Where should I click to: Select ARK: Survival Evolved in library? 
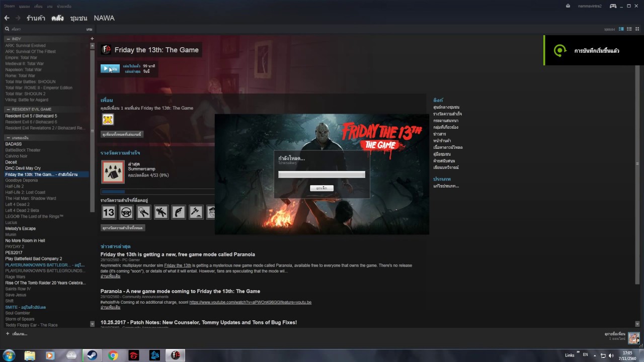click(x=25, y=46)
